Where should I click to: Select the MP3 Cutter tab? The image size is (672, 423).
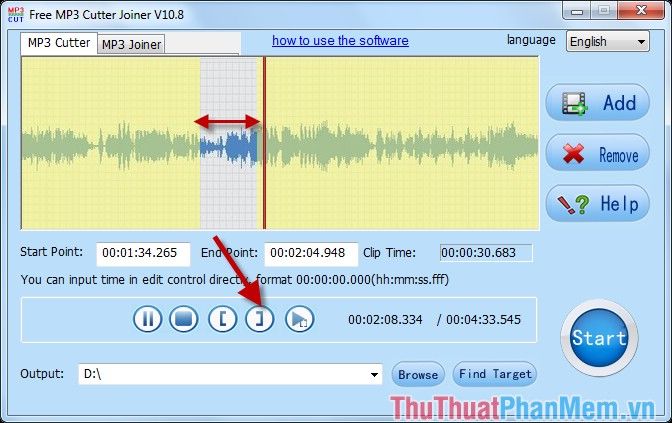coord(59,43)
